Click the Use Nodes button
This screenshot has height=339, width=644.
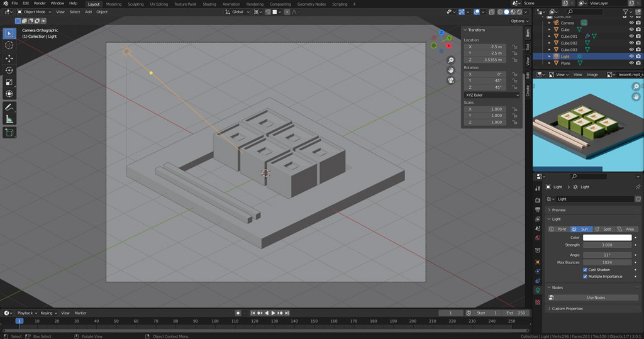(x=595, y=297)
